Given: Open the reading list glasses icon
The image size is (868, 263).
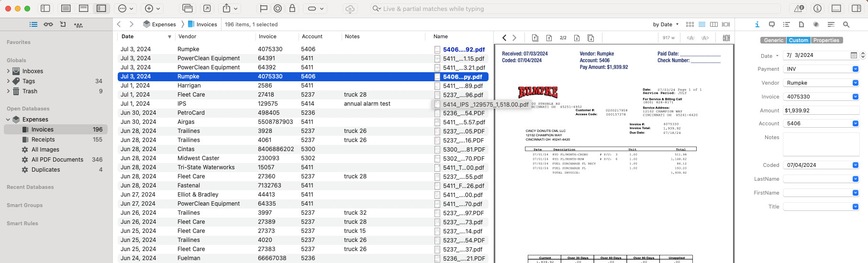Looking at the screenshot, I should click(48, 24).
